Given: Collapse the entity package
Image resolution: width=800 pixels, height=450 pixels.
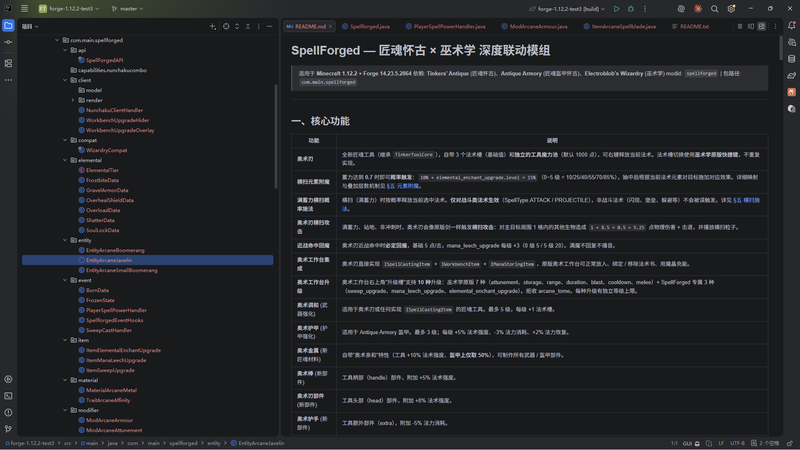Looking at the screenshot, I should coord(65,240).
